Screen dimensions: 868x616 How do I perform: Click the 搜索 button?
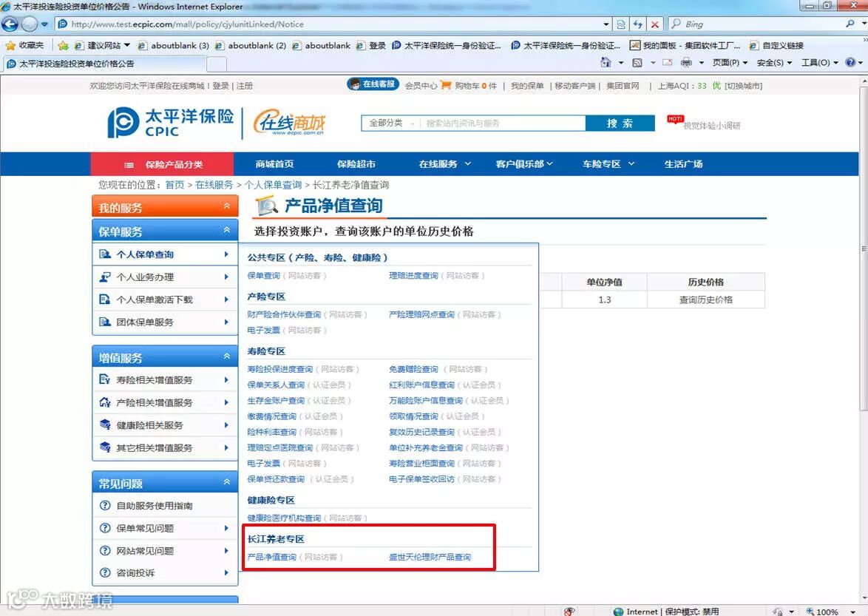pyautogui.click(x=620, y=123)
